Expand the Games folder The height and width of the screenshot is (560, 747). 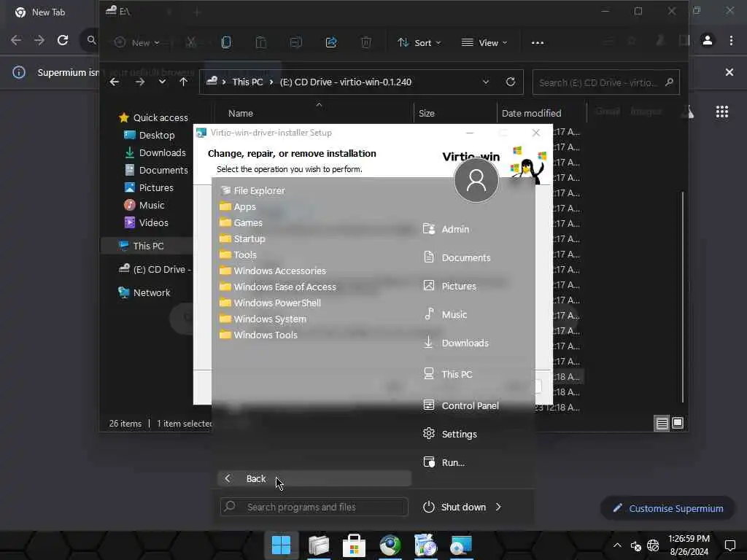(x=241, y=223)
